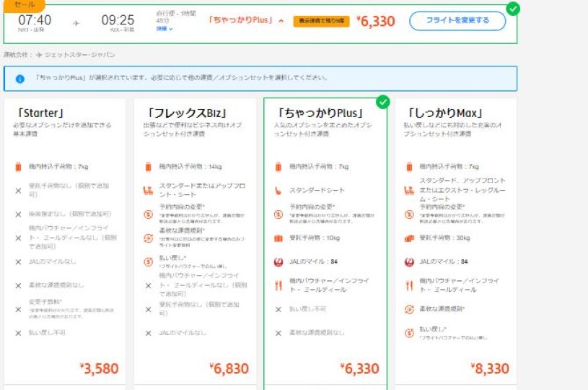Viewport: 588px width, 390px height.
Task: Select the 「ちゃっかりPlus」 card title
Action: [x=320, y=113]
